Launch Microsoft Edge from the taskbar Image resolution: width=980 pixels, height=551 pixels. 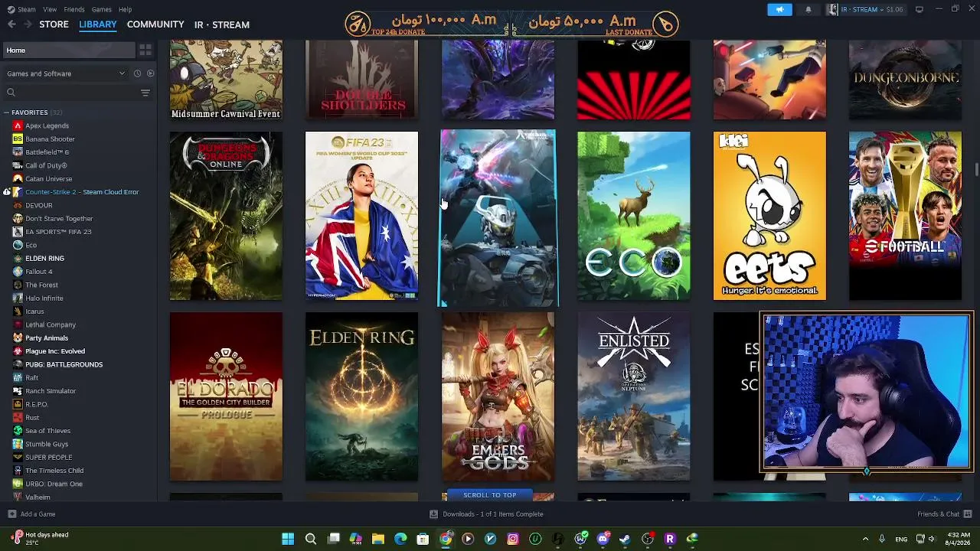[x=400, y=539]
